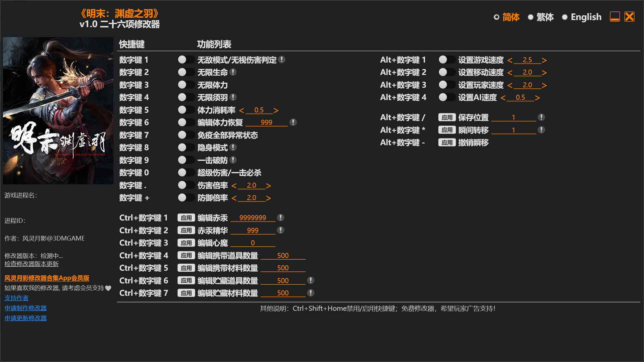Click the 编辑携带道具数量 value field
Image resolution: width=644 pixels, height=362 pixels.
click(x=283, y=255)
